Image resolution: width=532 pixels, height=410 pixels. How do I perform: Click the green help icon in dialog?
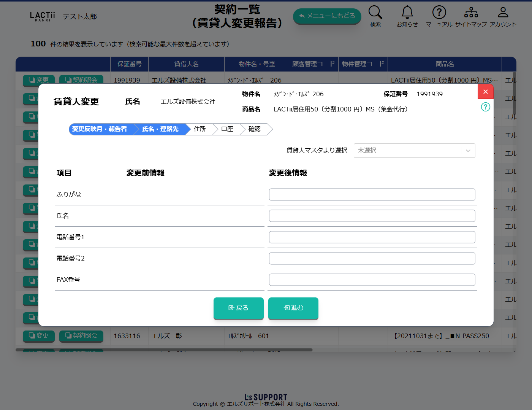(485, 107)
